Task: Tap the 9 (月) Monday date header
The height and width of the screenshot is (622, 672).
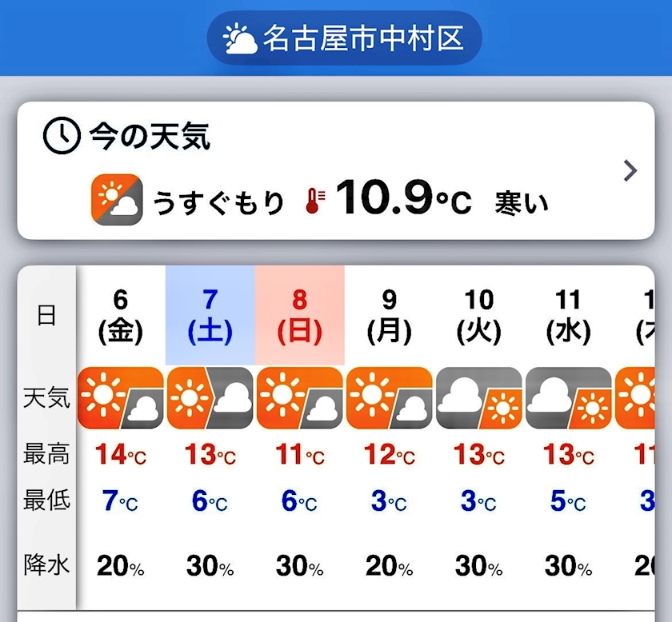Action: (x=389, y=315)
